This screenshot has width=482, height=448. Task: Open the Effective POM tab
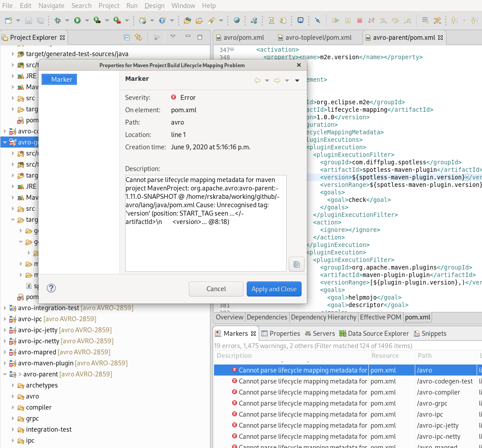[380, 317]
